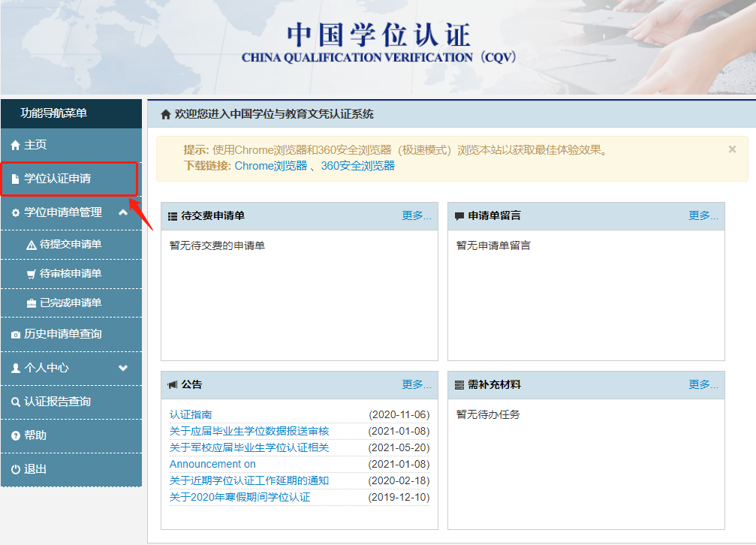Expand the 个人中心 submenu chevron
Viewport: 756px width, 545px height.
pyautogui.click(x=123, y=368)
